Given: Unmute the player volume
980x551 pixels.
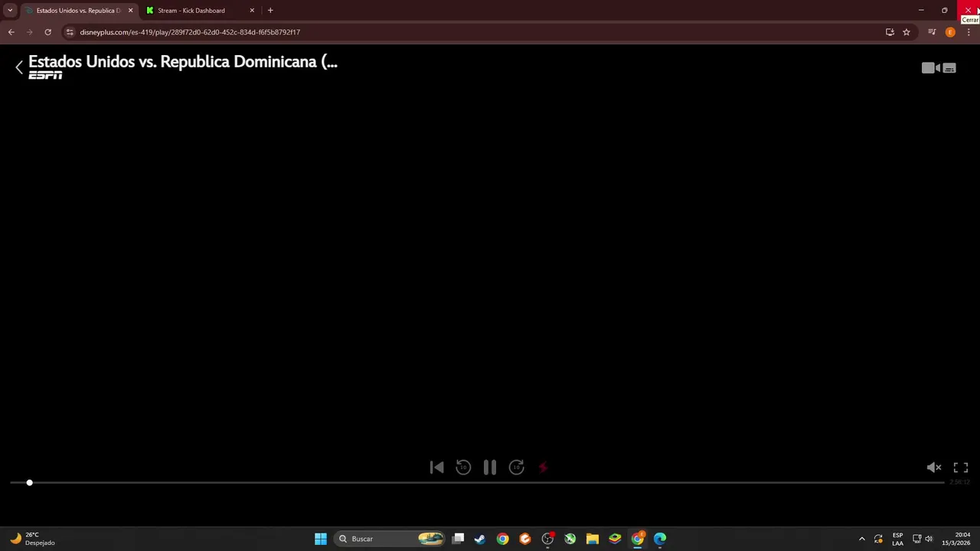Looking at the screenshot, I should [934, 468].
